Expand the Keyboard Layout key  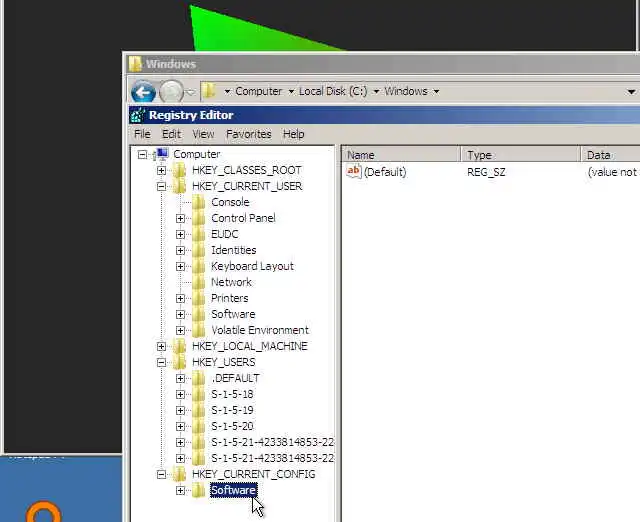(x=180, y=267)
